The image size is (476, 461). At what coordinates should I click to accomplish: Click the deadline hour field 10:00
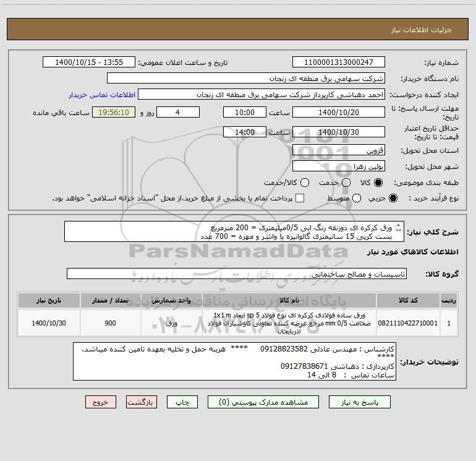[245, 112]
